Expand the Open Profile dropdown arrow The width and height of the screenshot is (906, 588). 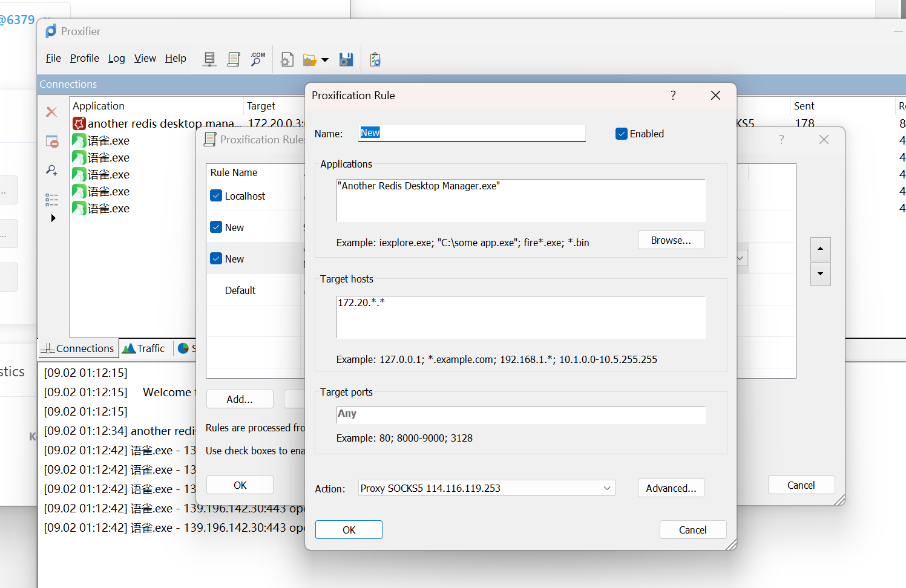[x=325, y=60]
